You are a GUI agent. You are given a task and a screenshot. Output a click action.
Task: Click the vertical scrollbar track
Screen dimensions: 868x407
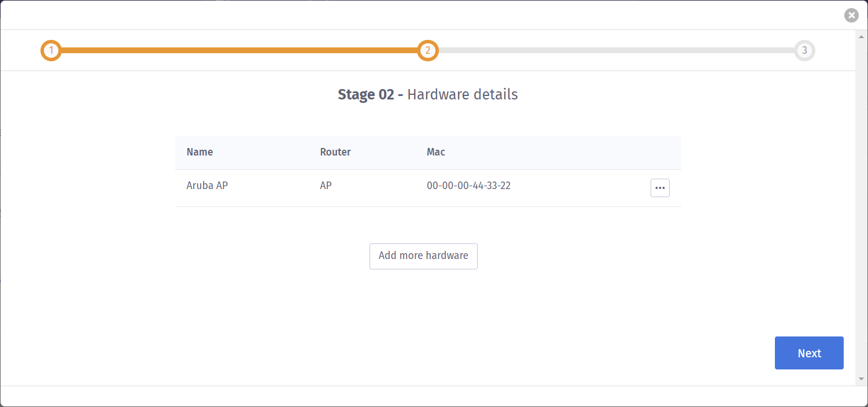(861, 208)
